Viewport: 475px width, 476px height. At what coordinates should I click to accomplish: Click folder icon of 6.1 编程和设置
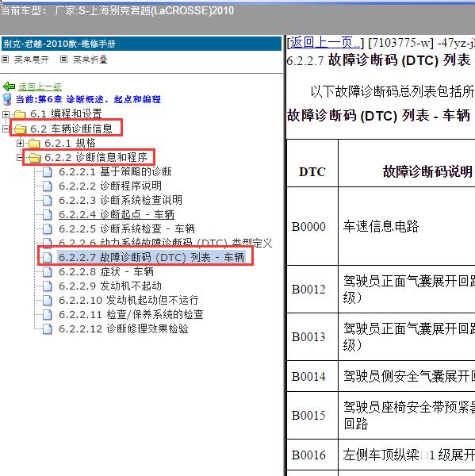[x=20, y=114]
